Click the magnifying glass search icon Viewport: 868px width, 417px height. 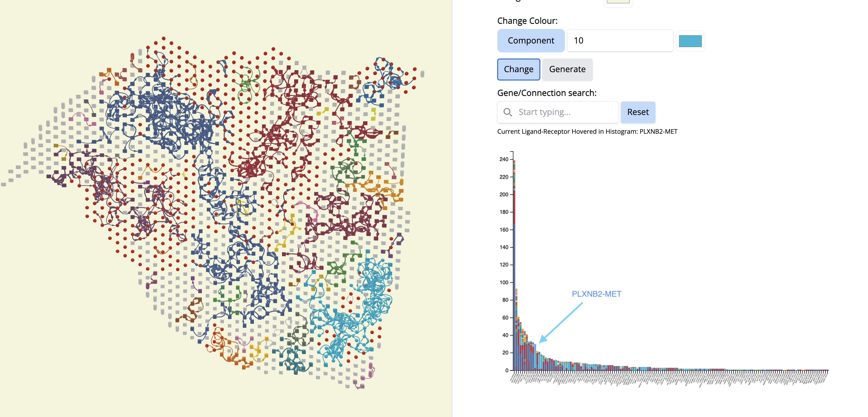coord(507,112)
